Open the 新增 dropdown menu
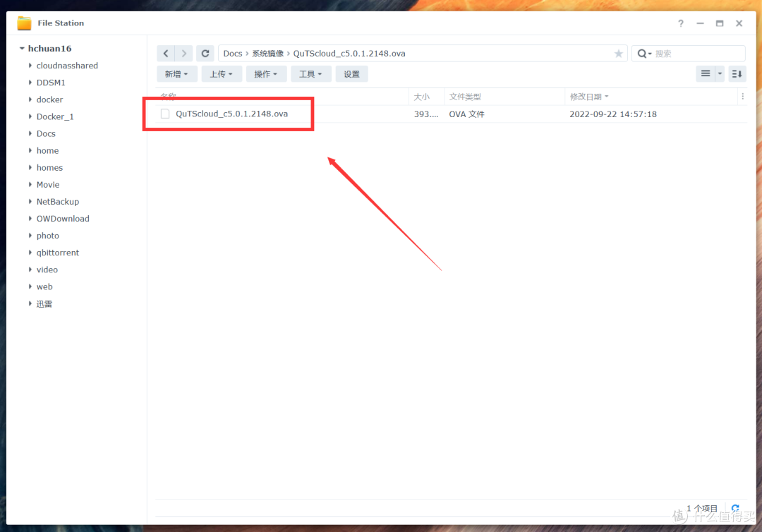Image resolution: width=762 pixels, height=532 pixels. point(176,74)
